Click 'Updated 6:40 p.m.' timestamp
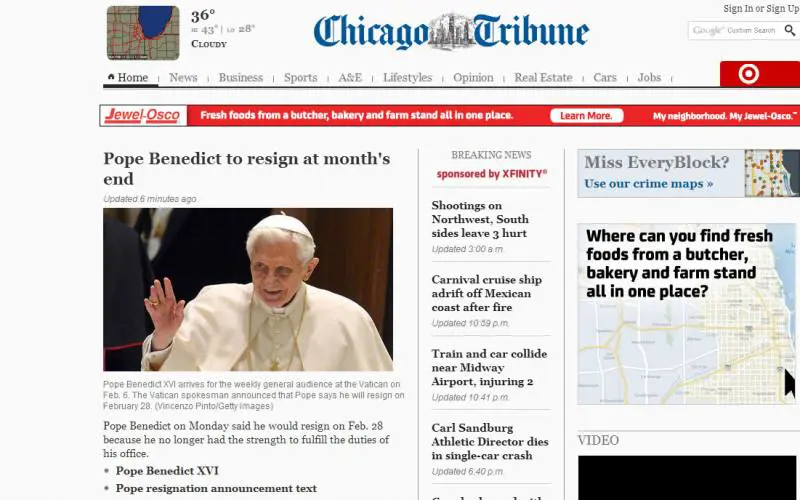This screenshot has width=800, height=500. tap(467, 472)
